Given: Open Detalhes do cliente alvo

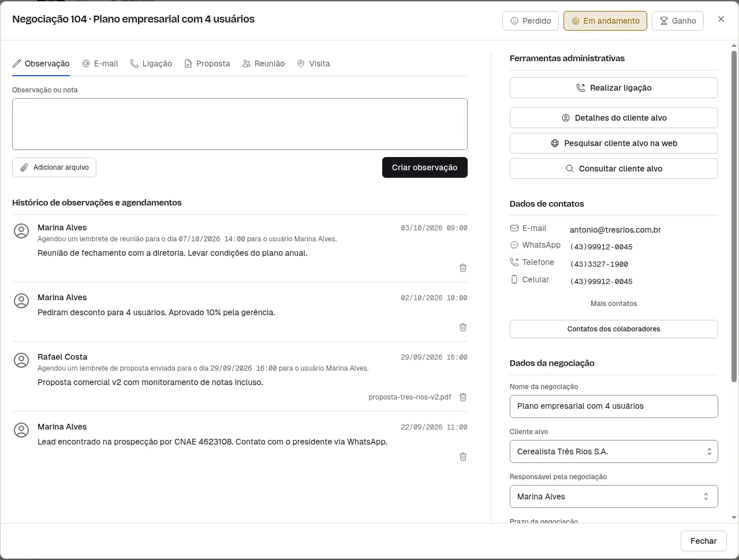Looking at the screenshot, I should (x=614, y=118).
